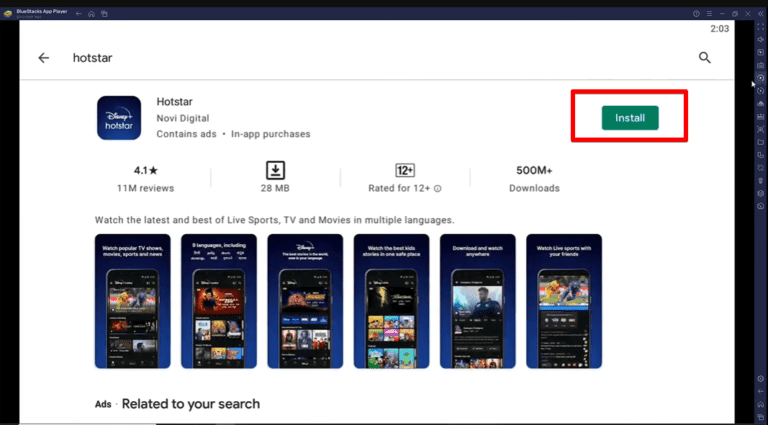Open 'Download and watch anywhere' screenshot

[478, 301]
